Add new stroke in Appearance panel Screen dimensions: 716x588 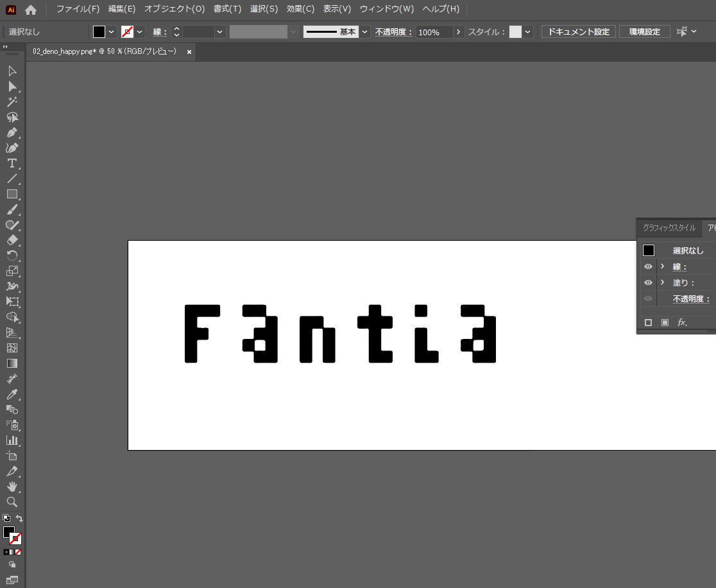tap(648, 322)
